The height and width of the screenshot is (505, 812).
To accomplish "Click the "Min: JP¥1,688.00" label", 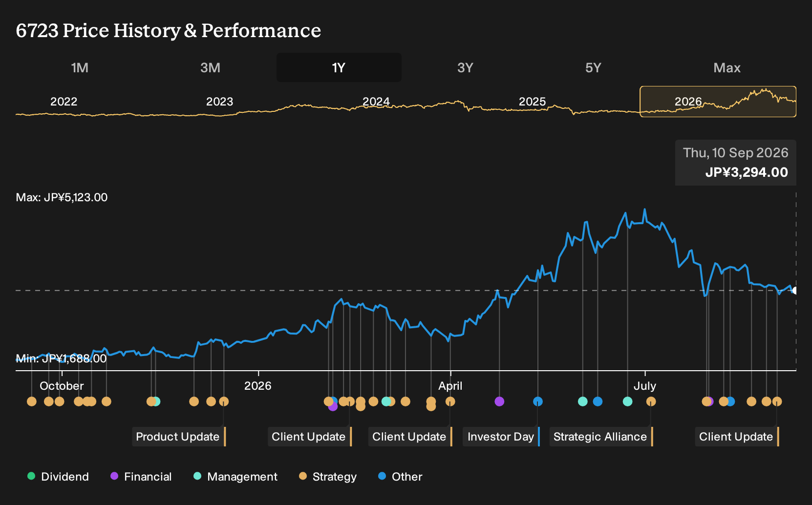I will tap(61, 358).
